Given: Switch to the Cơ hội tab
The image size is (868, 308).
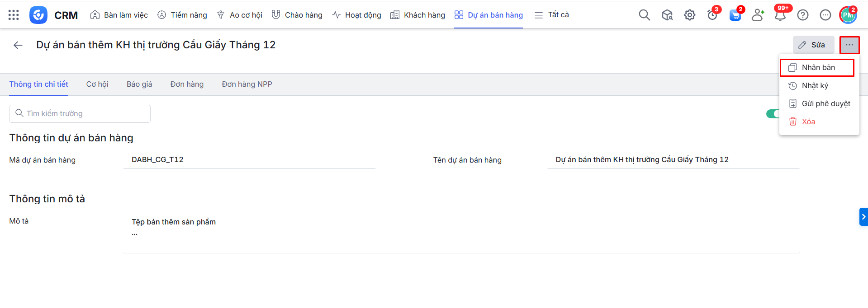Looking at the screenshot, I should coord(97,84).
